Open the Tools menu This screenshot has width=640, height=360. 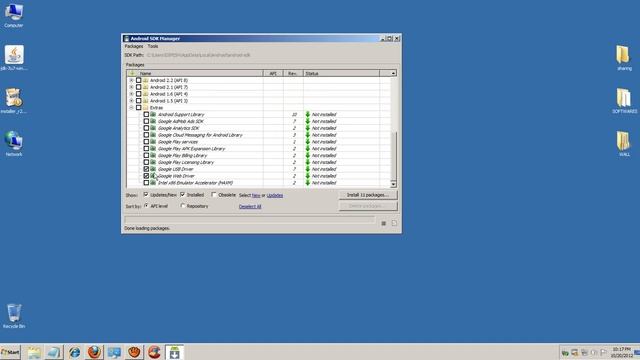153,47
